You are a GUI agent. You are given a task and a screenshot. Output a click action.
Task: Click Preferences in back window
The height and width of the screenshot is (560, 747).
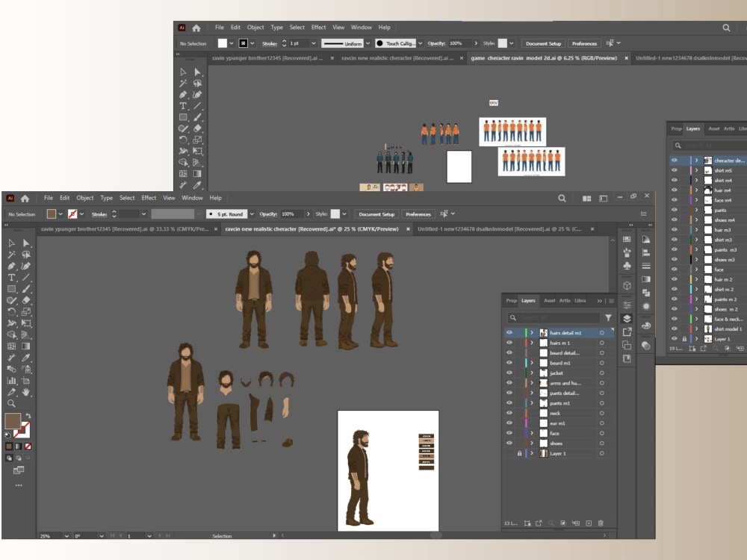point(584,43)
